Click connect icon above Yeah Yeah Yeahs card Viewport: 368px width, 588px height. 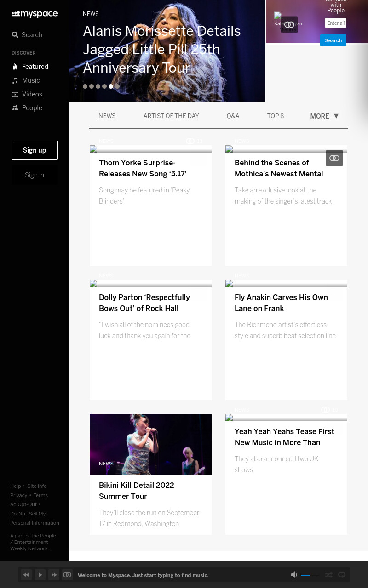click(325, 410)
